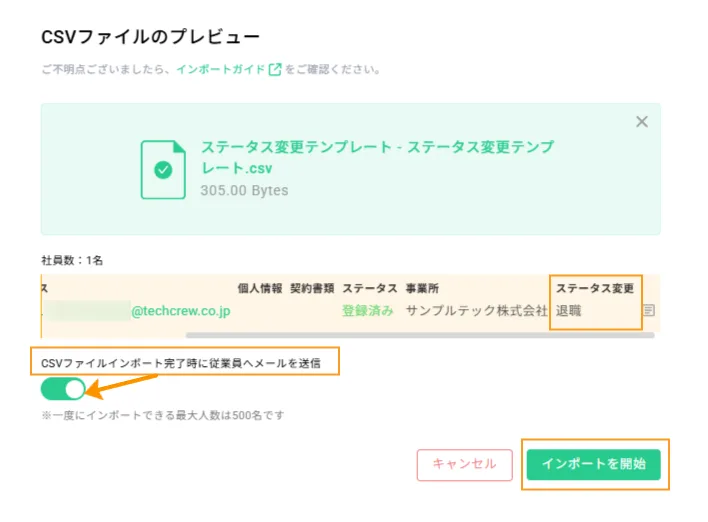The image size is (708, 522).
Task: Click the external link icon beside インポートガイド
Action: pyautogui.click(x=275, y=69)
